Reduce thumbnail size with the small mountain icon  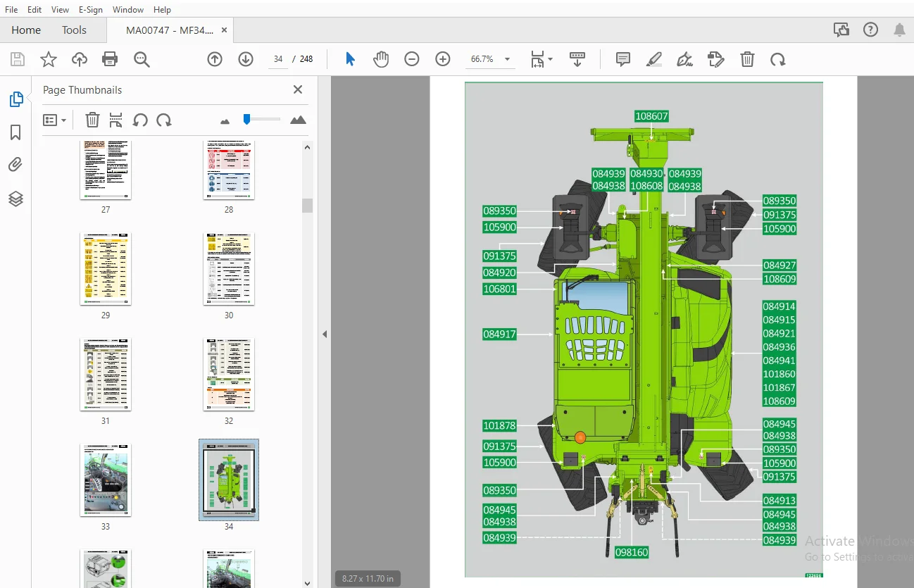coord(225,121)
